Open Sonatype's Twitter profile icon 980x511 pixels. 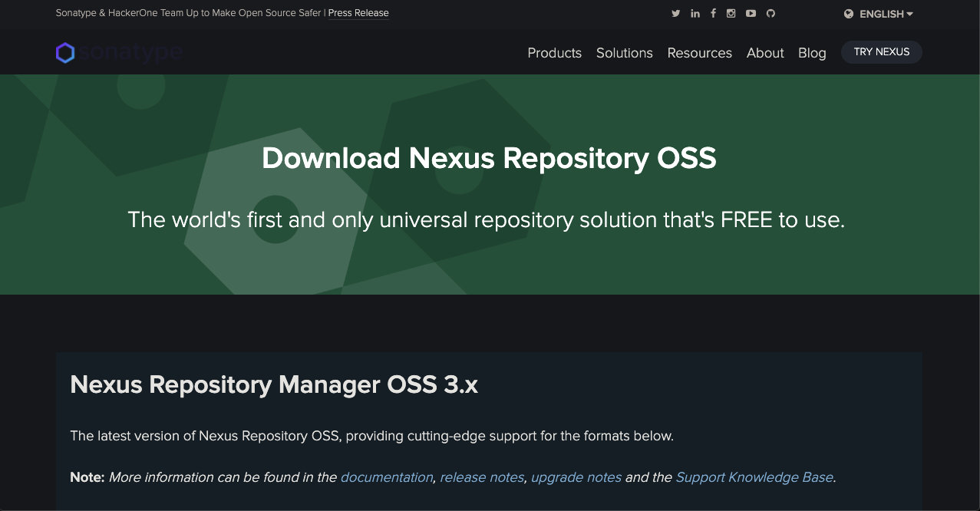click(x=675, y=14)
